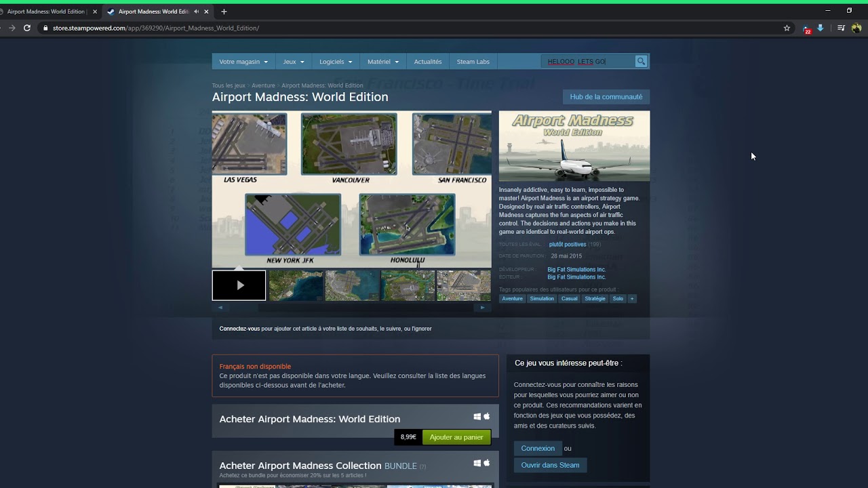The height and width of the screenshot is (488, 868).
Task: Close the first Airport Madness tab
Action: pos(95,12)
